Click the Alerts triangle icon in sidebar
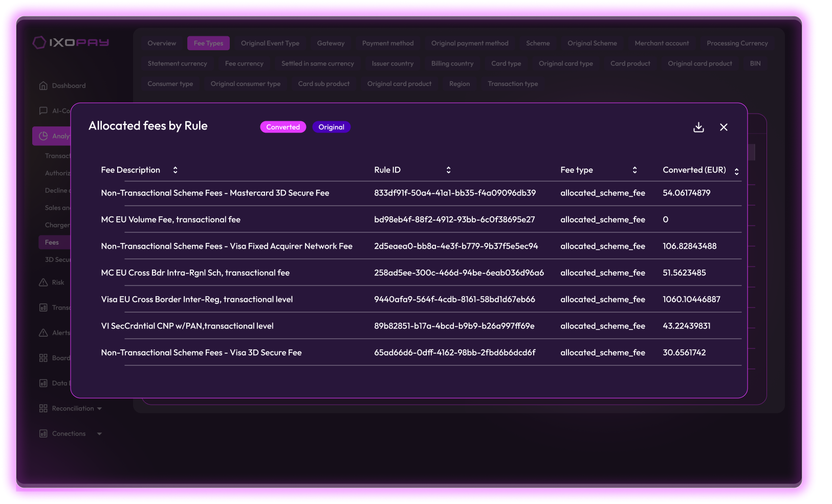The image size is (832, 504). coord(43,333)
